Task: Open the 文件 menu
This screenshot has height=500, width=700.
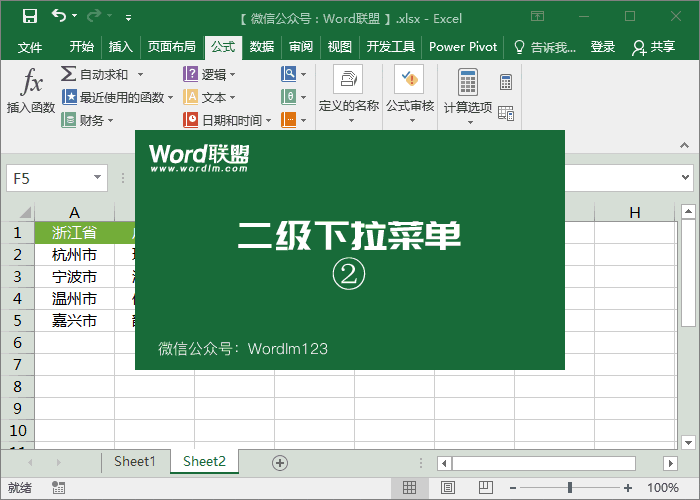Action: (30, 47)
